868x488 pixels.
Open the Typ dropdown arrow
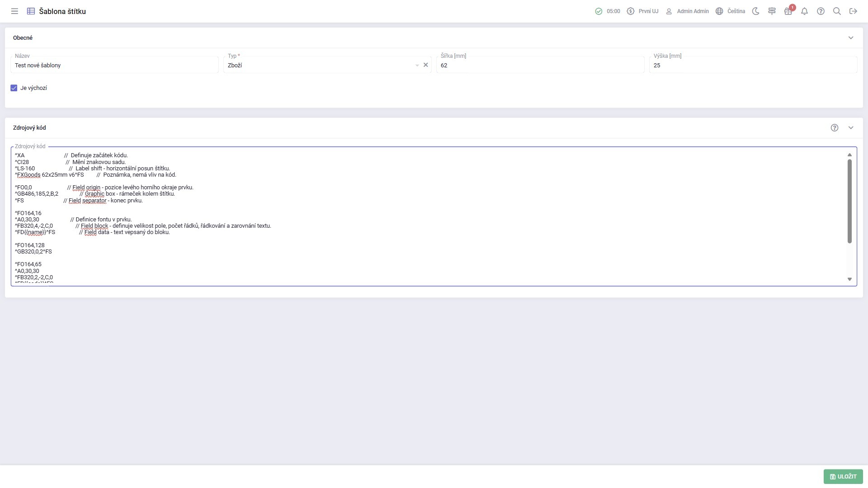tap(417, 66)
